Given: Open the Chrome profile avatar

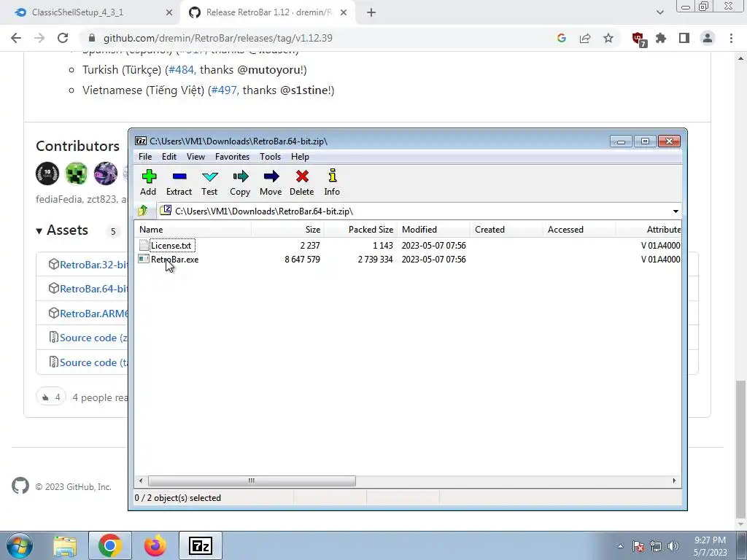Looking at the screenshot, I should tap(708, 38).
